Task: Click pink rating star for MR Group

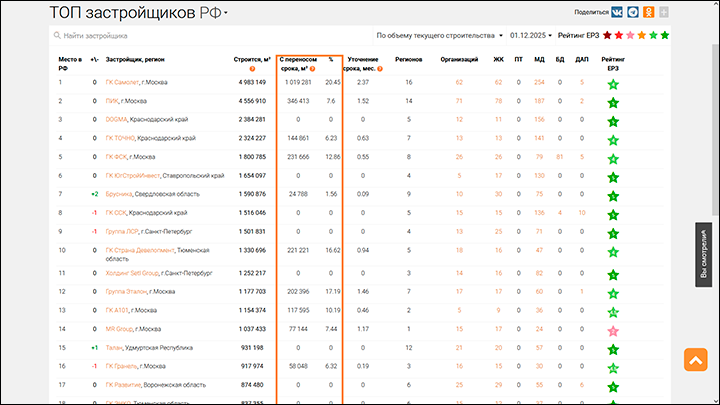Action: point(613,331)
